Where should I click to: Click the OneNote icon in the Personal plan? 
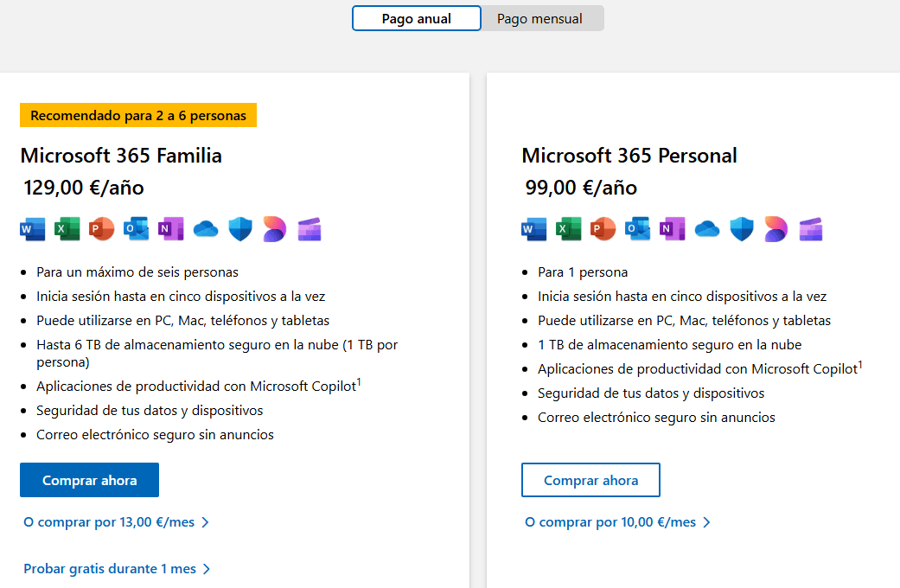pyautogui.click(x=672, y=229)
